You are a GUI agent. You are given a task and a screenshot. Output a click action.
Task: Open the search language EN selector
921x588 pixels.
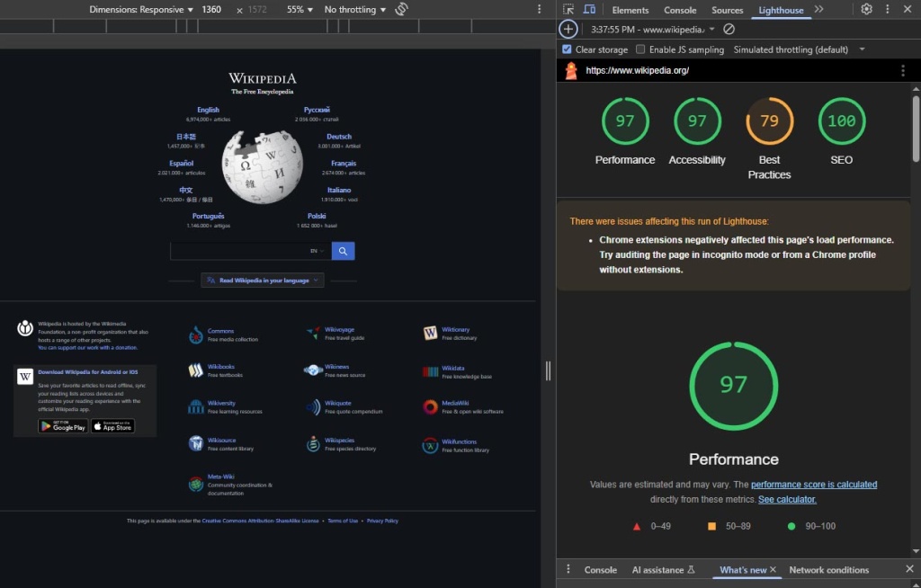point(317,251)
